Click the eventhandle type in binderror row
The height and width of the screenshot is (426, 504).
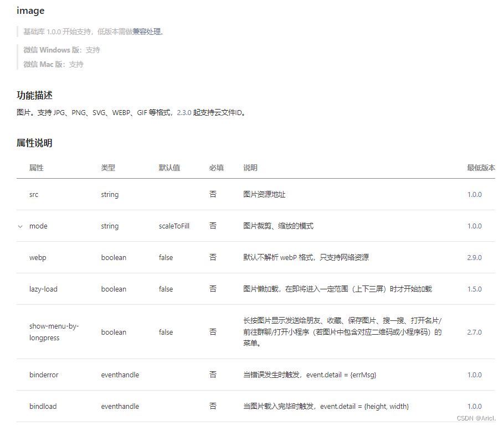click(120, 375)
